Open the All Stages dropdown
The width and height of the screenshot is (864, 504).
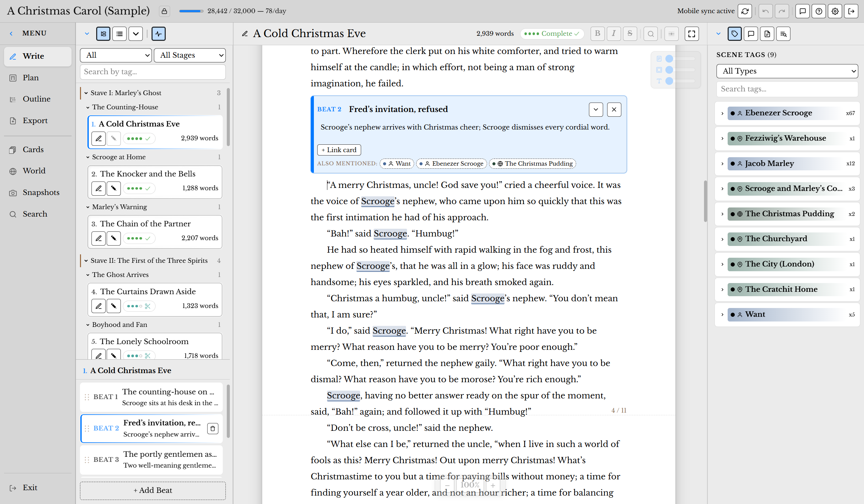190,55
